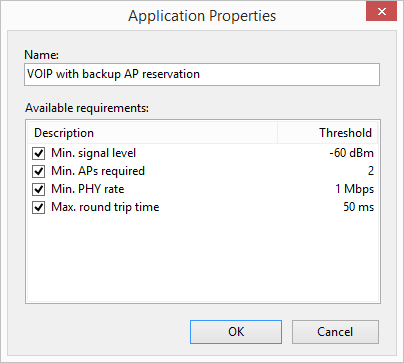Select the 1 Mbps threshold value

tap(354, 189)
